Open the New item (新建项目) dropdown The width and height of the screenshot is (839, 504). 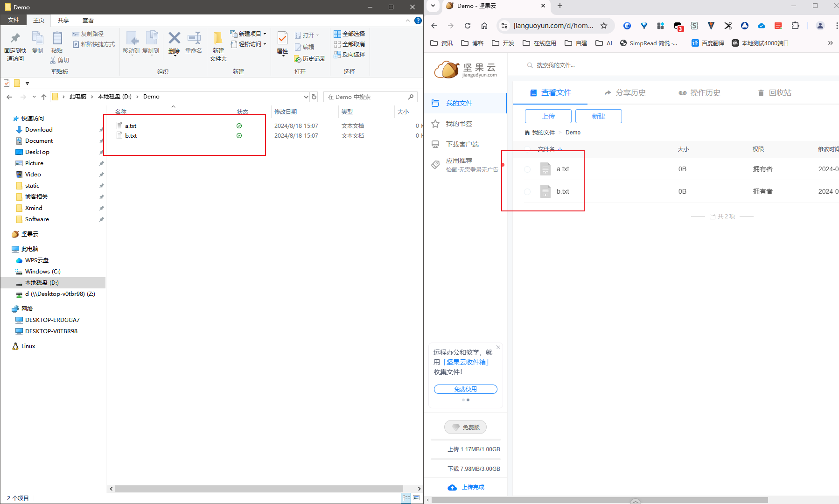coord(248,34)
